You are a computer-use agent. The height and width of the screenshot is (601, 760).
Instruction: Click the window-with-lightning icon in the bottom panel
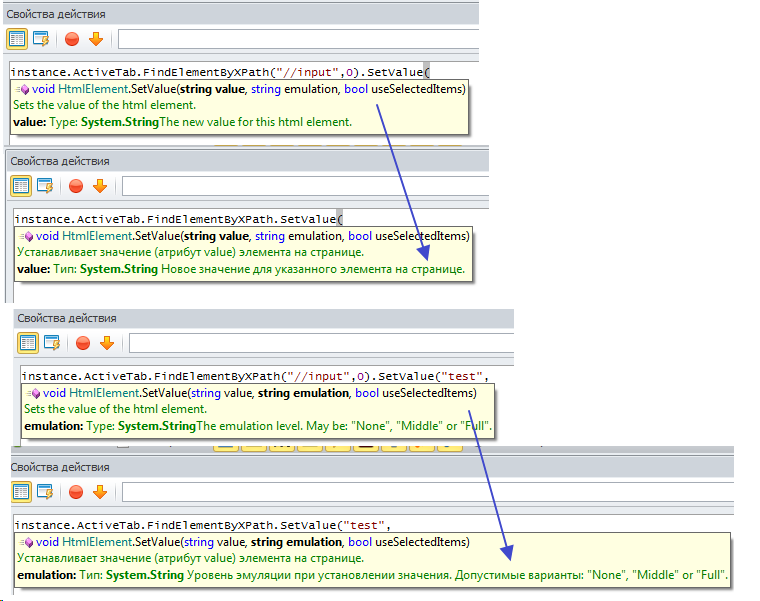45,492
